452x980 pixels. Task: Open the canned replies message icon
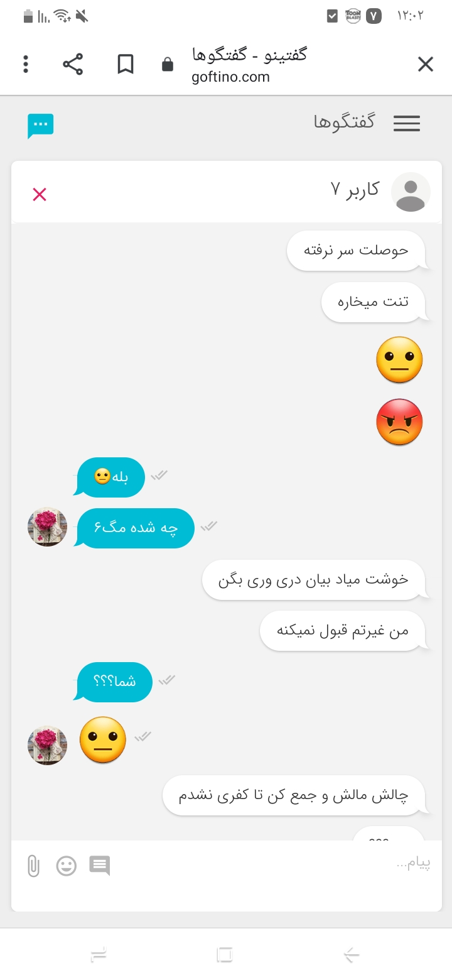(99, 866)
